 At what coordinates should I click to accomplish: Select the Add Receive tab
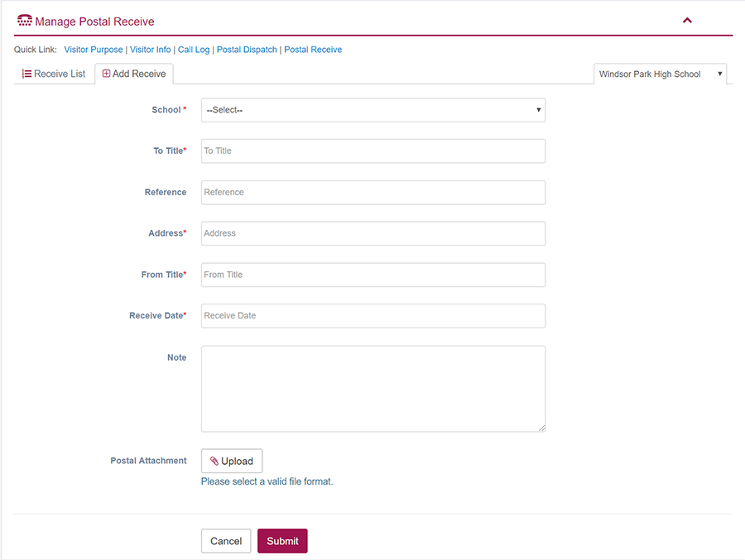[134, 74]
